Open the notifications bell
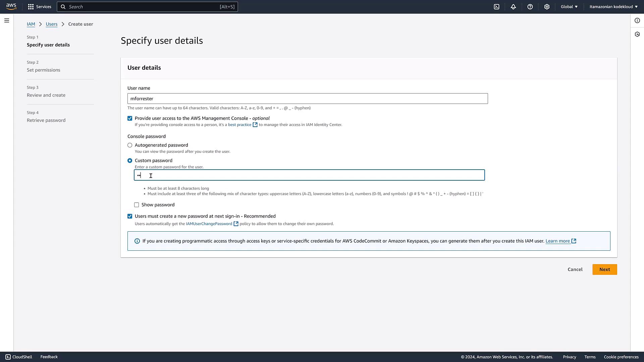 tap(513, 7)
